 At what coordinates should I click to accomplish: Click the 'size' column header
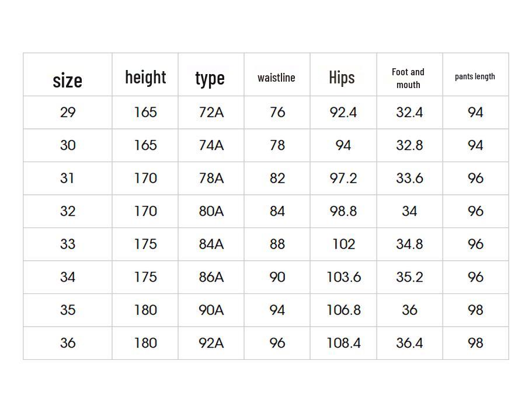coord(68,80)
